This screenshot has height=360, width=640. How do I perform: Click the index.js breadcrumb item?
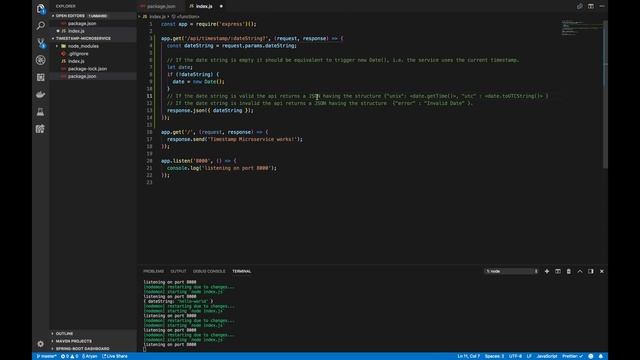pos(155,17)
